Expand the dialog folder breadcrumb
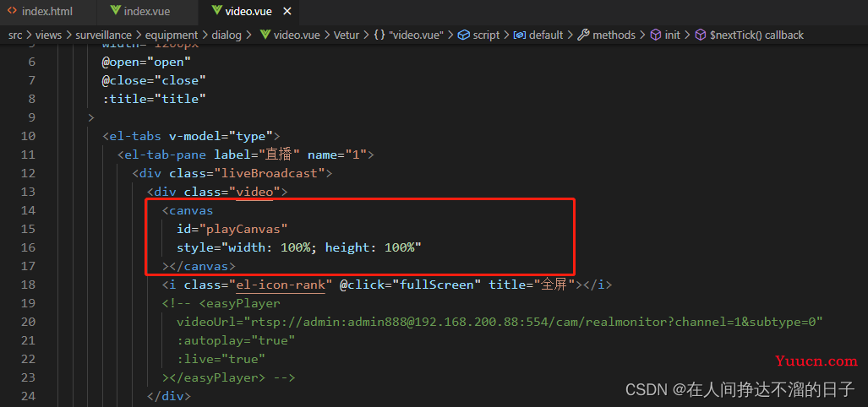868x407 pixels. 226,35
